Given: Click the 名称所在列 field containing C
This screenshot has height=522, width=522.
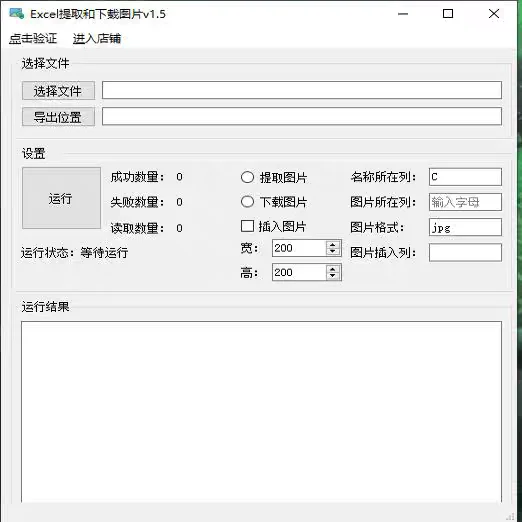Looking at the screenshot, I should pos(465,177).
